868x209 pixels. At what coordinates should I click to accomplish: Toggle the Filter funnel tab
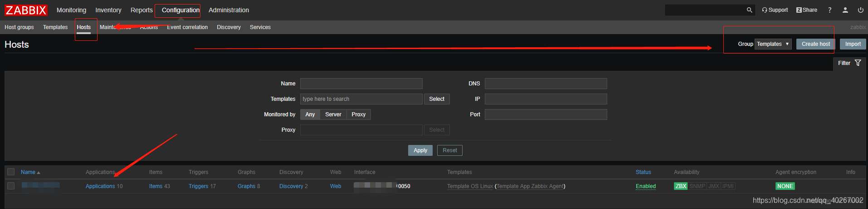click(x=849, y=63)
